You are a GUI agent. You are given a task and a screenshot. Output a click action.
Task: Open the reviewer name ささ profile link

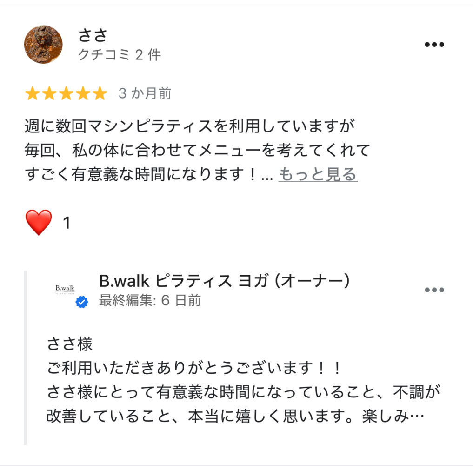93,35
